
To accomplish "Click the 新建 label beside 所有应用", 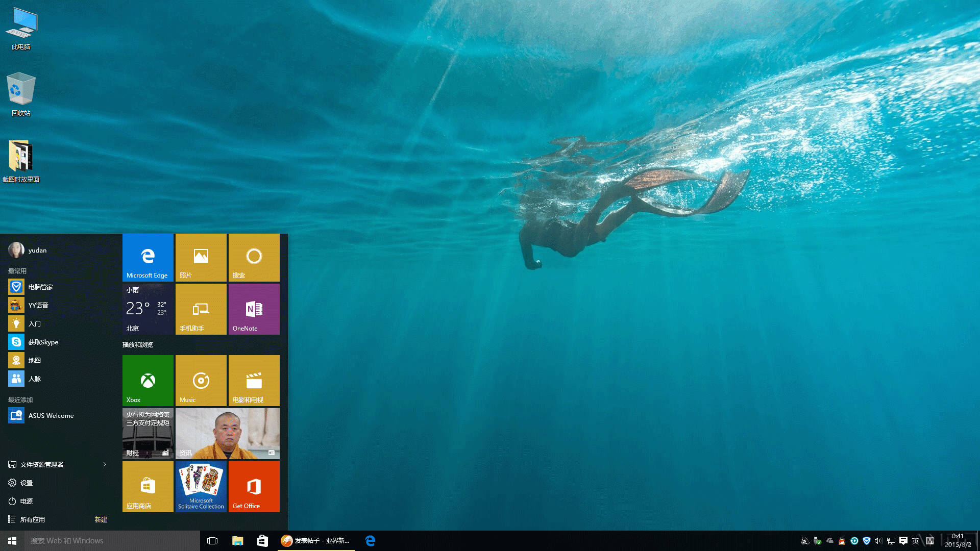I will tap(101, 519).
